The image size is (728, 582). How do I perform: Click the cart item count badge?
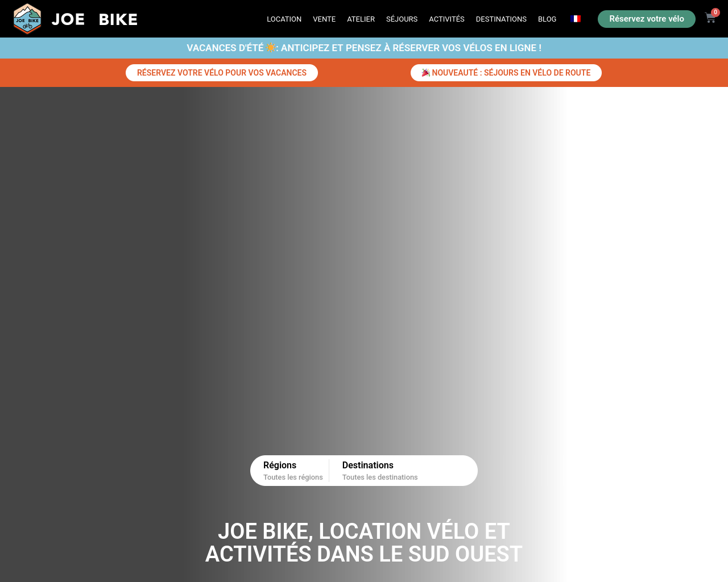(x=715, y=12)
